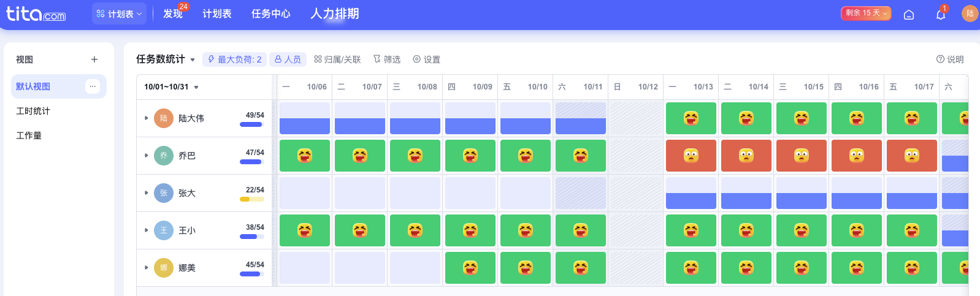Click 乔巴's happy face on 10/06

coord(305,156)
